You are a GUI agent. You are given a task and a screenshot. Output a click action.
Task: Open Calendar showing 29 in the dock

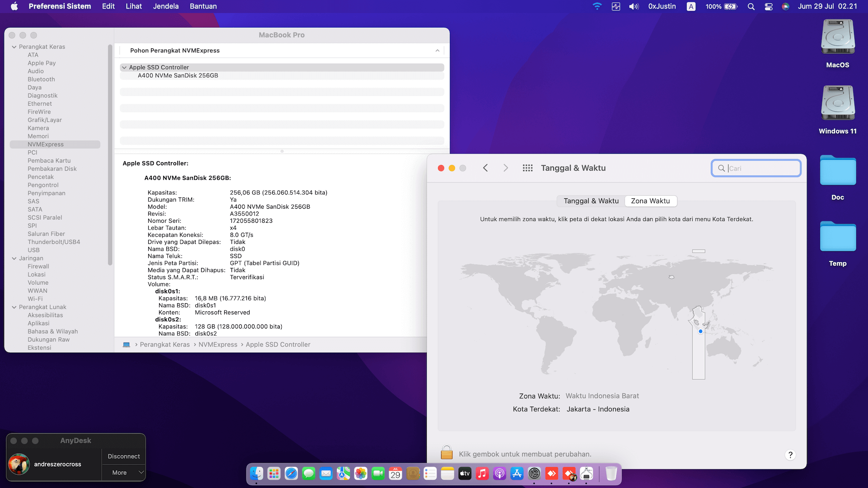coord(396,474)
